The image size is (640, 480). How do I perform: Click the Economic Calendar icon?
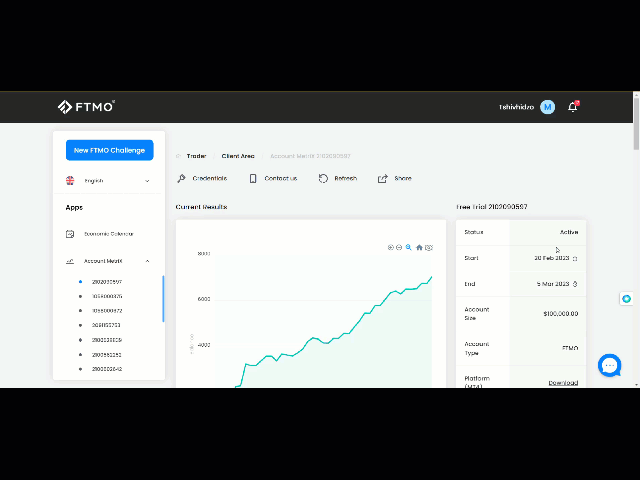70,234
